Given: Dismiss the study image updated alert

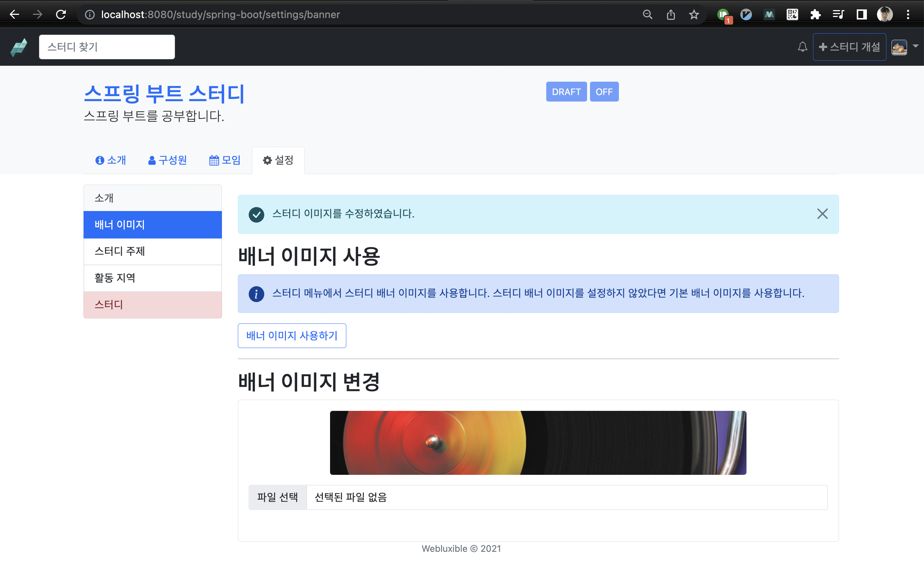Looking at the screenshot, I should point(822,214).
